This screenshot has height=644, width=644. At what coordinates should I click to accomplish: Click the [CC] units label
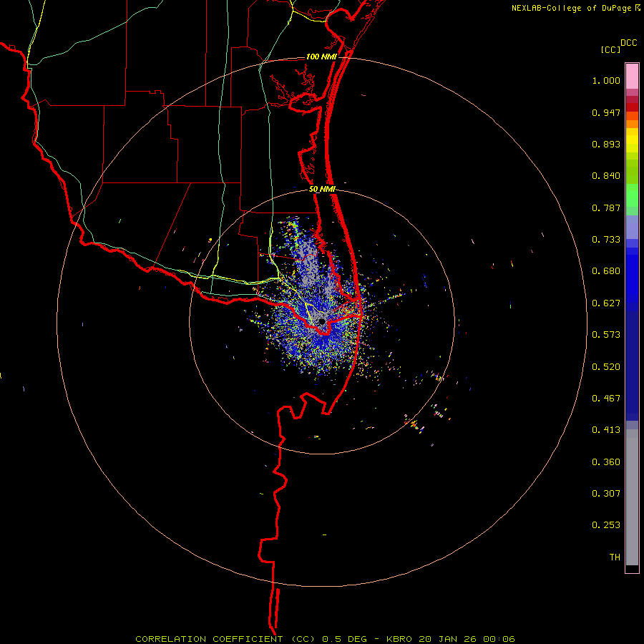coord(610,49)
